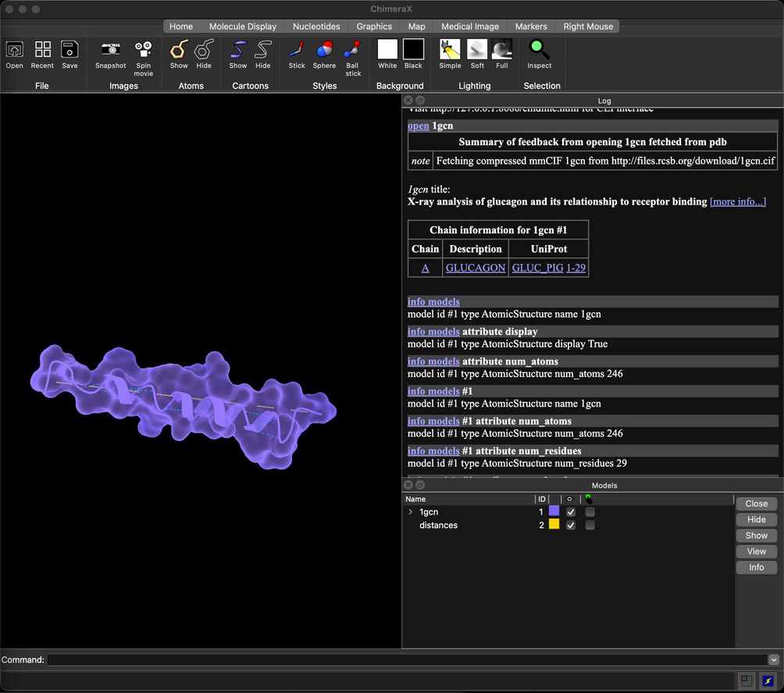
Task: Switch to the Medical Image tab
Action: tap(470, 27)
